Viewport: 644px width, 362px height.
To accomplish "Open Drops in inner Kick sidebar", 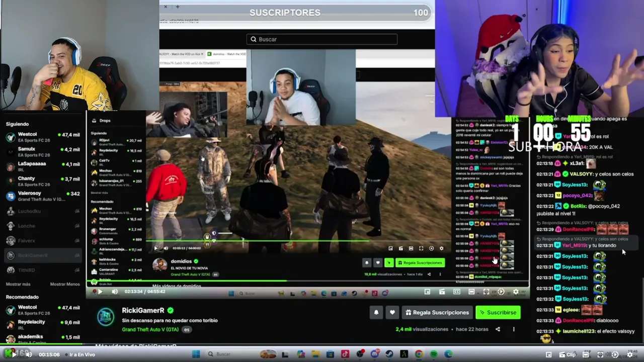I will click(x=101, y=121).
